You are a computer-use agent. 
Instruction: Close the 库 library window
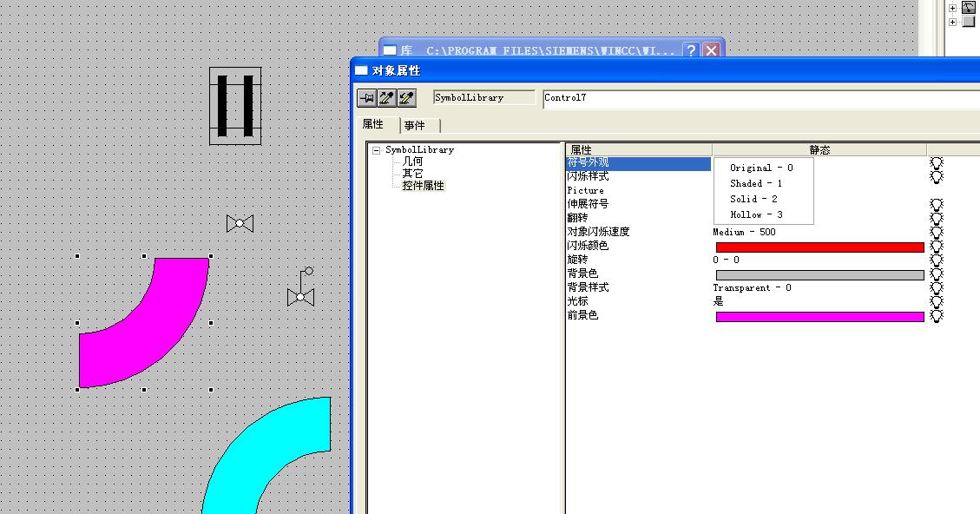pos(711,50)
